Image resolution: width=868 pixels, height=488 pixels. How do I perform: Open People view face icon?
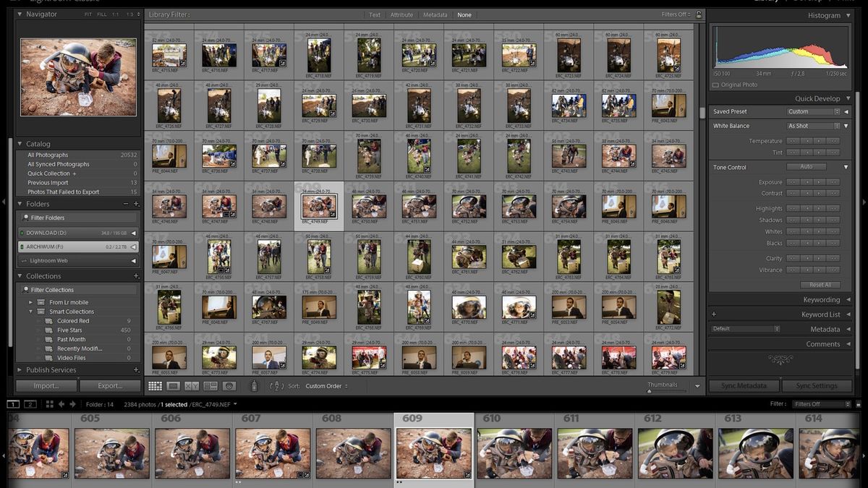pyautogui.click(x=229, y=386)
